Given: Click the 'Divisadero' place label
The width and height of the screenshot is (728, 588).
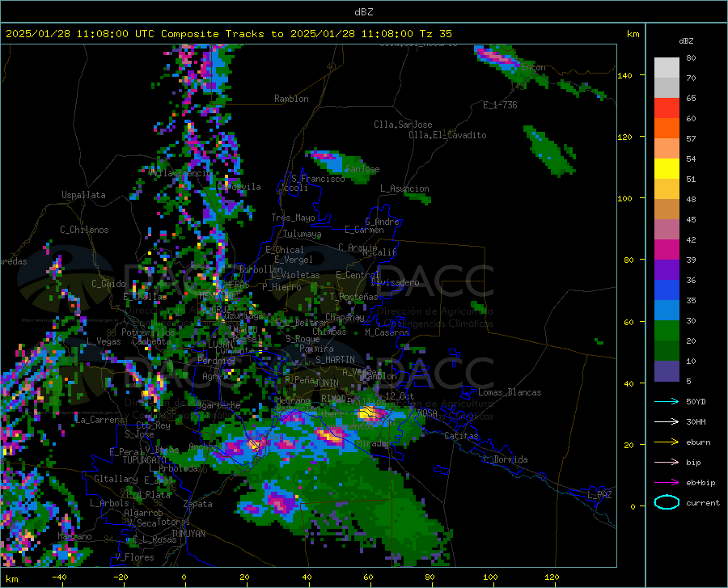Looking at the screenshot, I should pos(395,282).
